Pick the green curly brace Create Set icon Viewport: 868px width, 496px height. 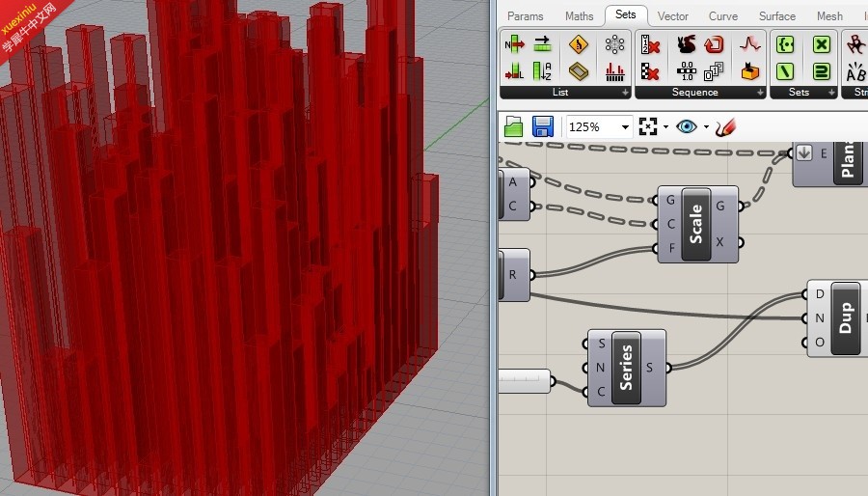pyautogui.click(x=785, y=44)
